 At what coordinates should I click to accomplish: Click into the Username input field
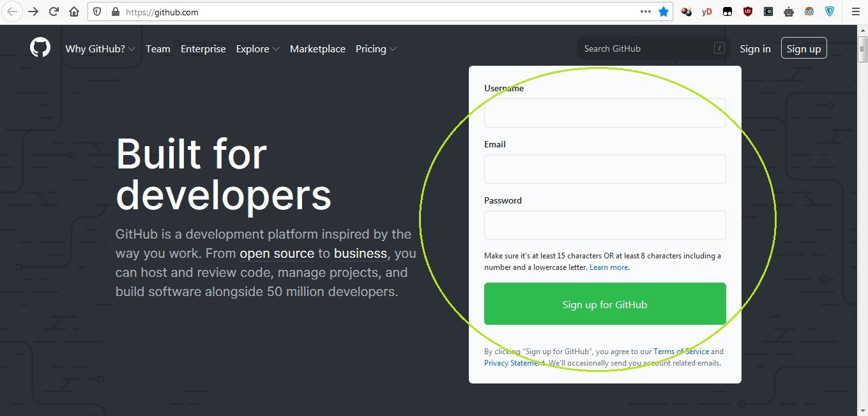click(x=605, y=113)
